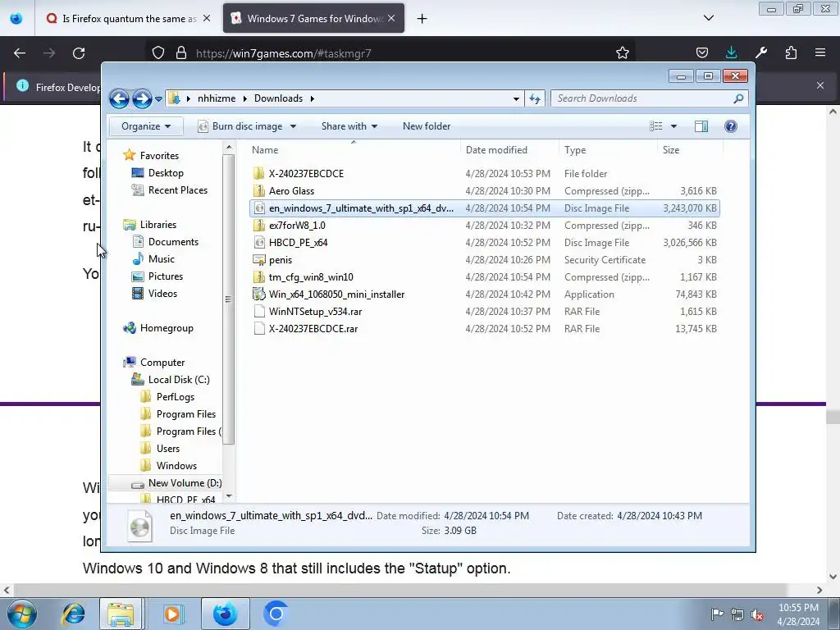840x630 pixels.
Task: Open Local Disk (C:) in navigation pane
Action: (178, 379)
